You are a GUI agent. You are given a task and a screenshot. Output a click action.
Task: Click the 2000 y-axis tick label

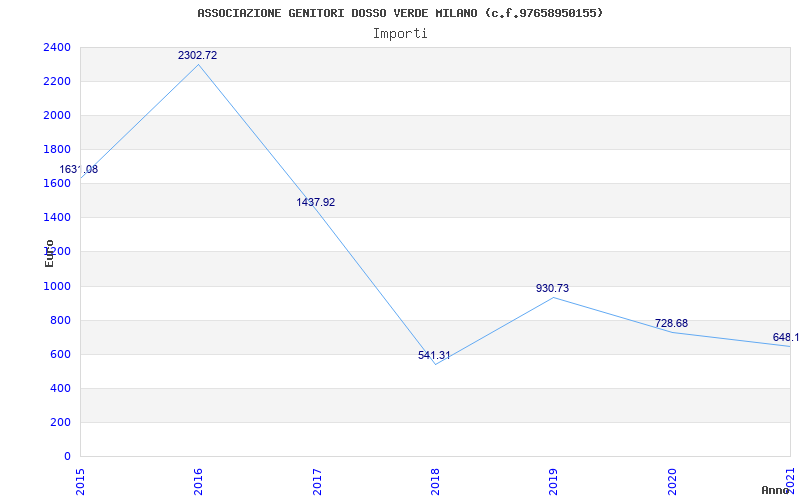[x=57, y=115]
